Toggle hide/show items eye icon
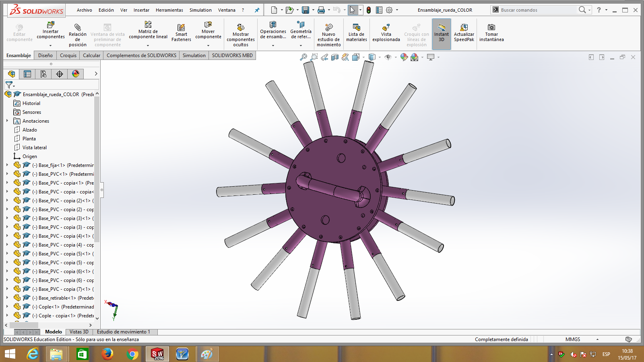The image size is (644, 362). (x=388, y=58)
